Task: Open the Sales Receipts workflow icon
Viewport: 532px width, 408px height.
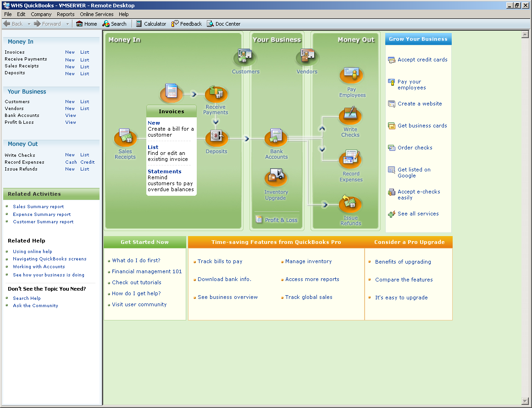Action: 125,138
